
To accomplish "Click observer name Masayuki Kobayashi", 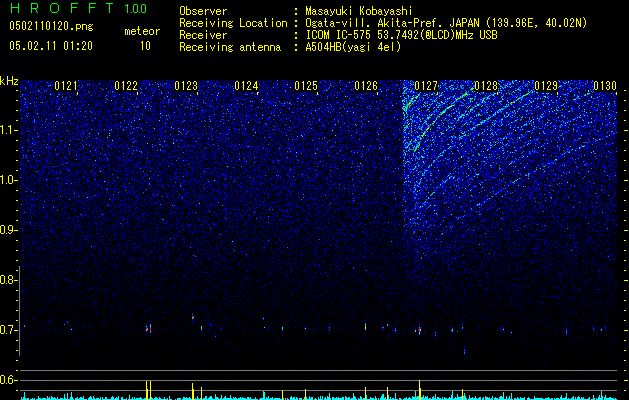I will pyautogui.click(x=359, y=11).
